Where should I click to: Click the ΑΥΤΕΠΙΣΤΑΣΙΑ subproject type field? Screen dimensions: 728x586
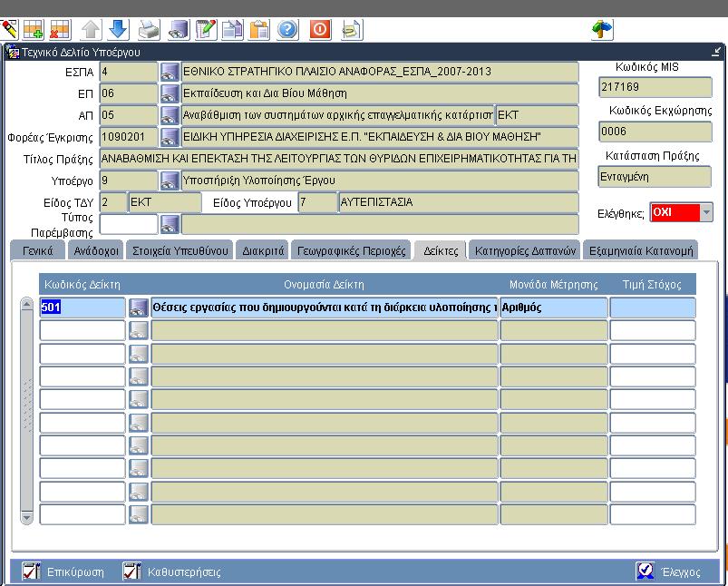coord(459,202)
